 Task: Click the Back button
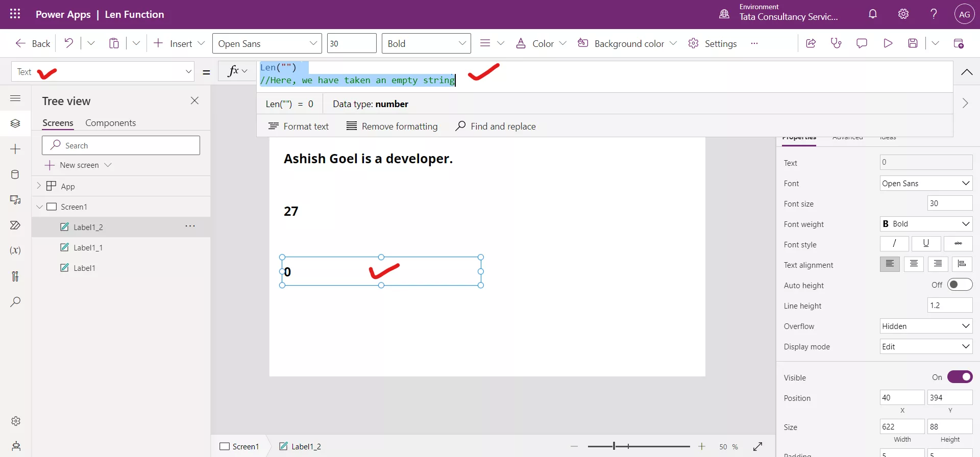pyautogui.click(x=33, y=43)
